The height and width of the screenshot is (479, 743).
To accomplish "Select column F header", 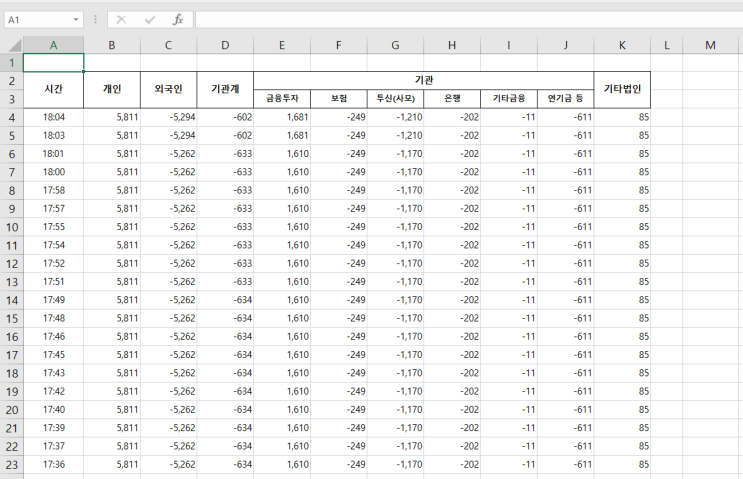I will coord(338,45).
